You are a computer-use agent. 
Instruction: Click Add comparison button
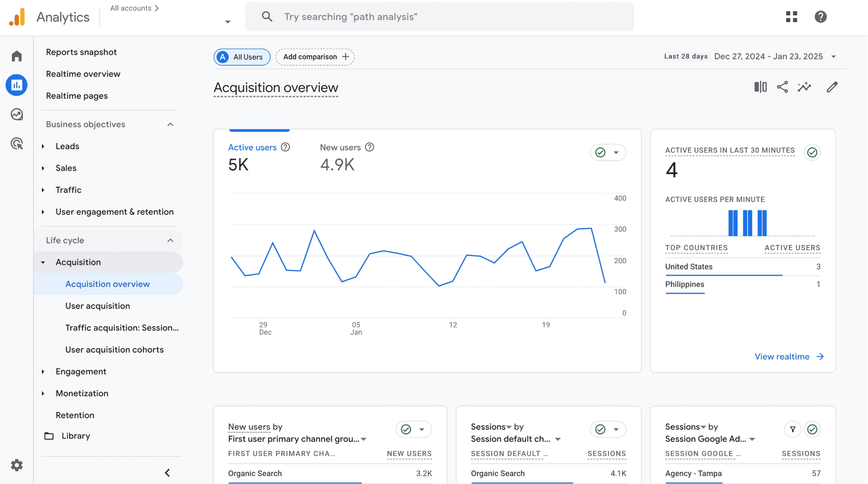click(315, 57)
